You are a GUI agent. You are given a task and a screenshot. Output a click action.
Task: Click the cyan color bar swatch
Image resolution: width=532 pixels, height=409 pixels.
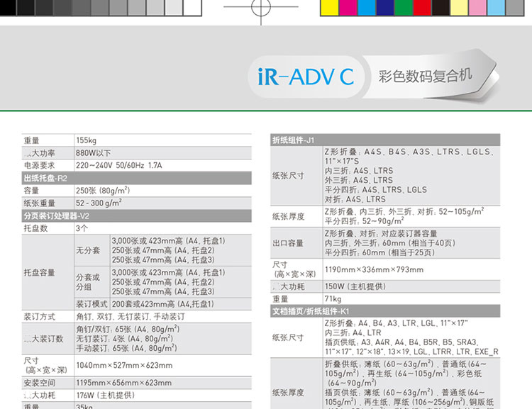(367, 8)
